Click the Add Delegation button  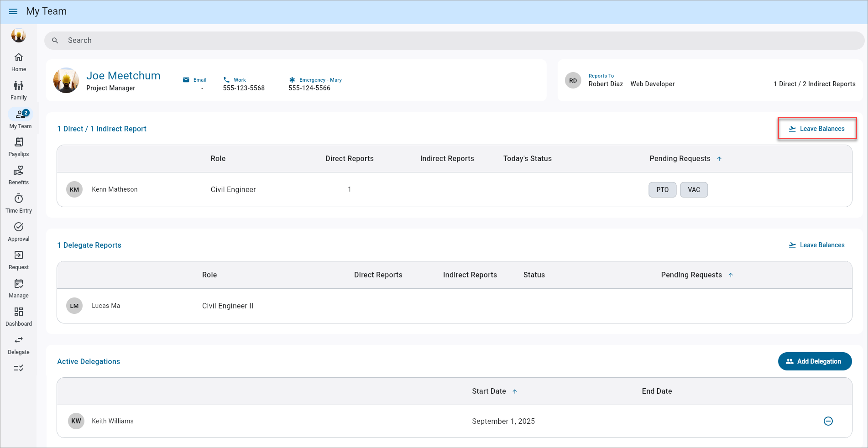tap(815, 361)
